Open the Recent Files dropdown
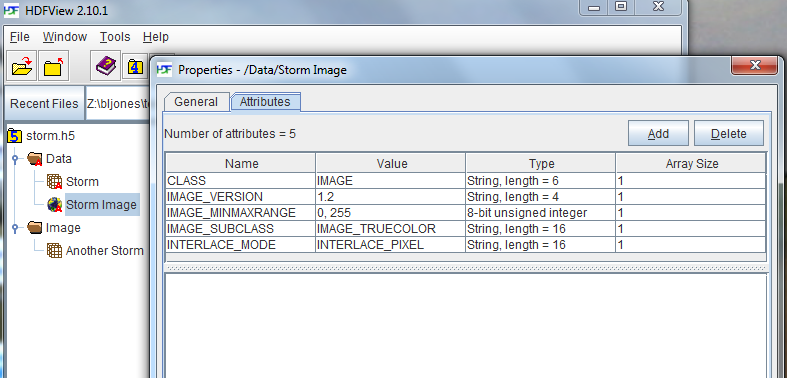This screenshot has width=787, height=378. point(44,103)
